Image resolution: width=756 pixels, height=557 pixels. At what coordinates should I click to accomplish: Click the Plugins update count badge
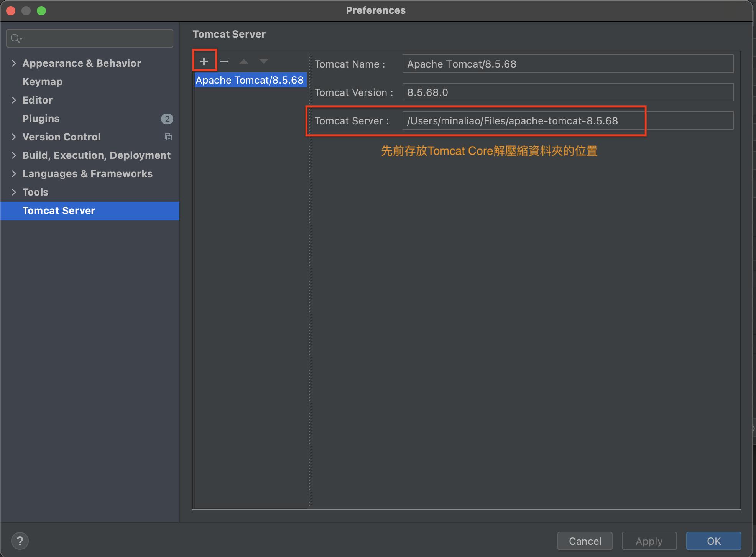click(x=167, y=119)
